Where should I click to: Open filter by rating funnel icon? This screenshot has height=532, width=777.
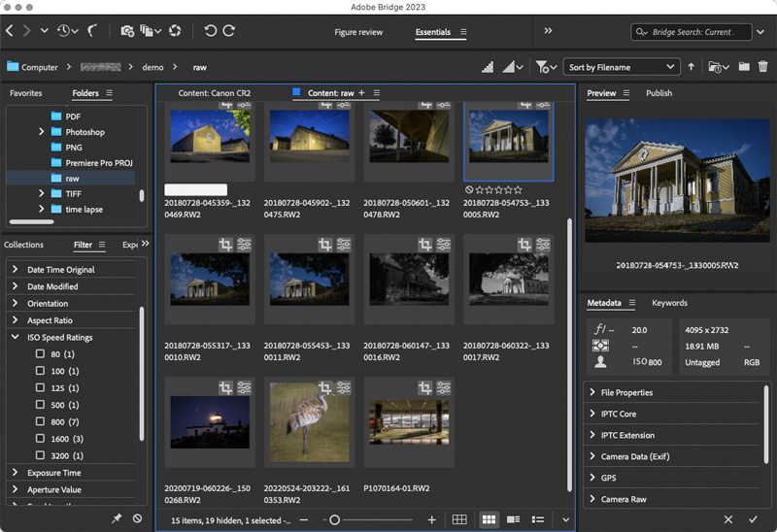point(542,67)
